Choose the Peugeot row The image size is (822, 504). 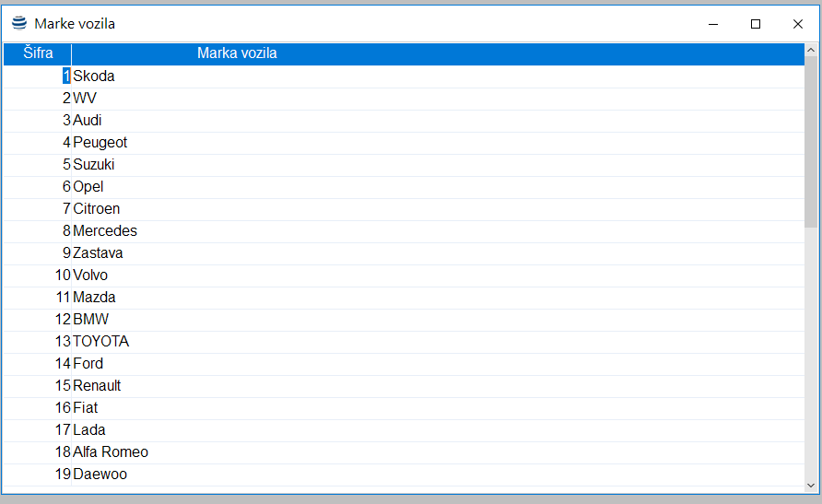100,143
